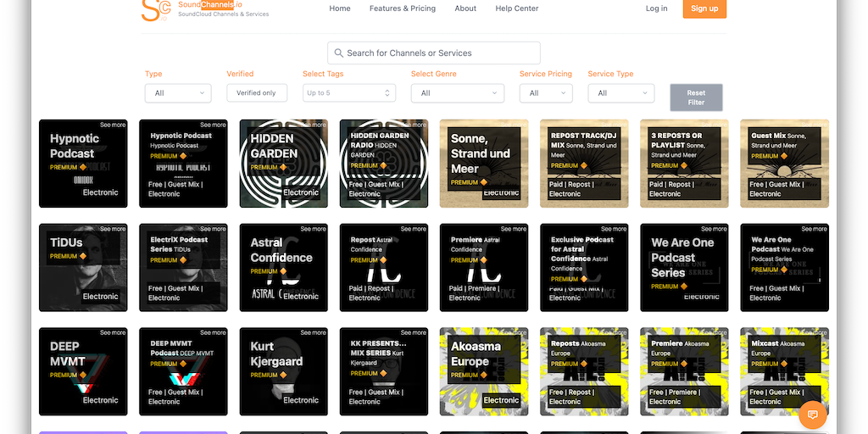The width and height of the screenshot is (868, 434).
Task: Open the Help Center
Action: (x=517, y=8)
